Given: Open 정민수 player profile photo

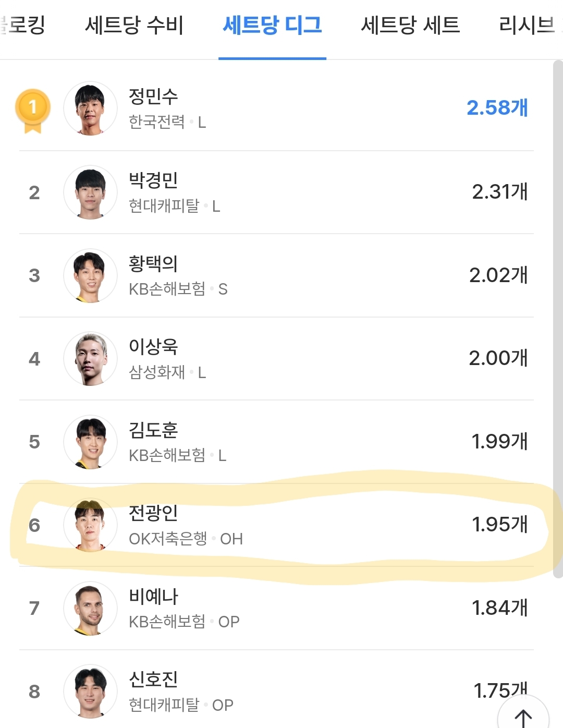Looking at the screenshot, I should pyautogui.click(x=90, y=108).
